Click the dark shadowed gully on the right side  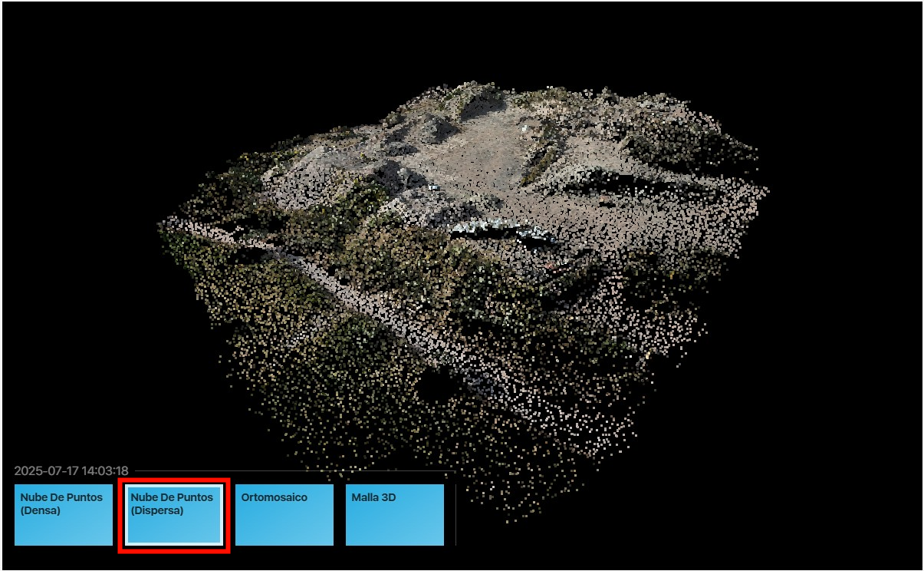621,184
